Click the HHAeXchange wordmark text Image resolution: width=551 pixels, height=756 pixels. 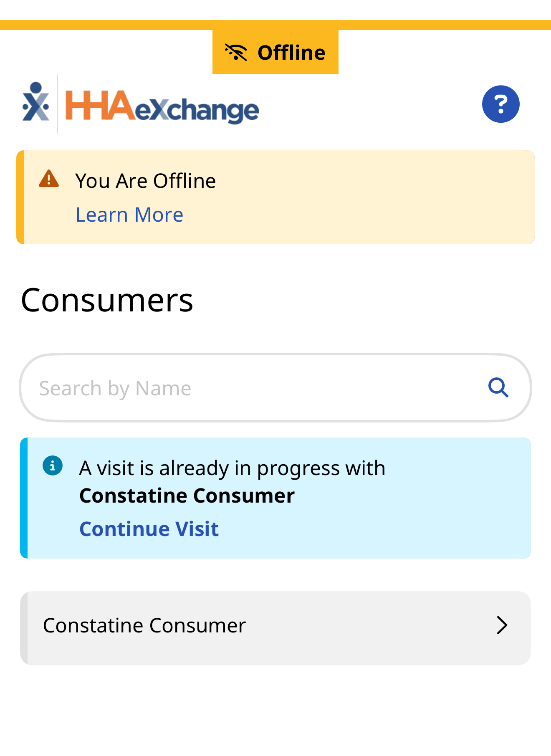click(x=162, y=107)
